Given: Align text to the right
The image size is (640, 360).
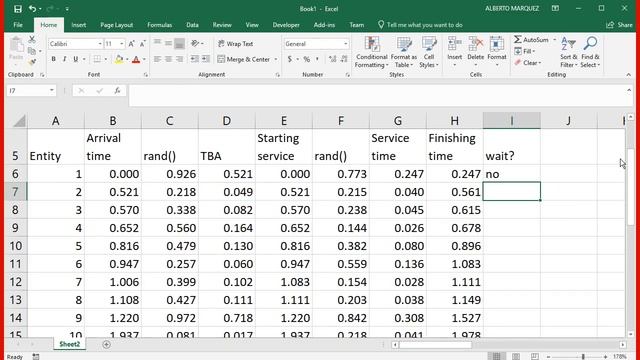Looking at the screenshot, I should point(179,59).
